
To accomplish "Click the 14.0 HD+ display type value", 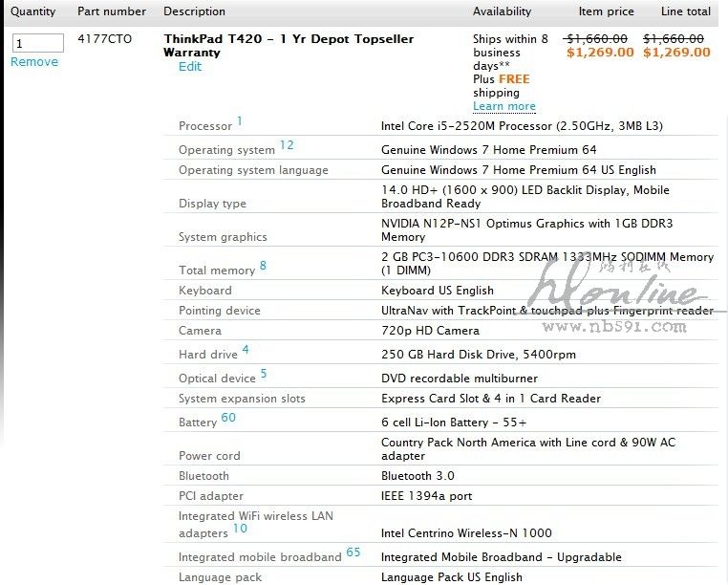I will tap(525, 197).
